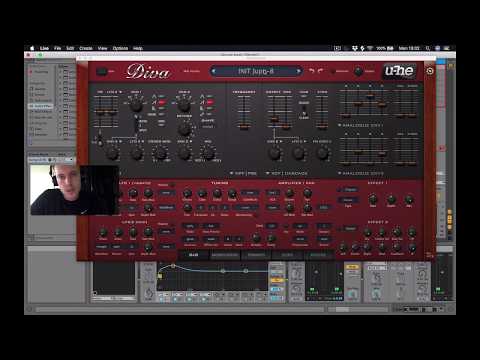Open the Live menu in the menu bar
This screenshot has height=360, width=480.
(x=44, y=48)
